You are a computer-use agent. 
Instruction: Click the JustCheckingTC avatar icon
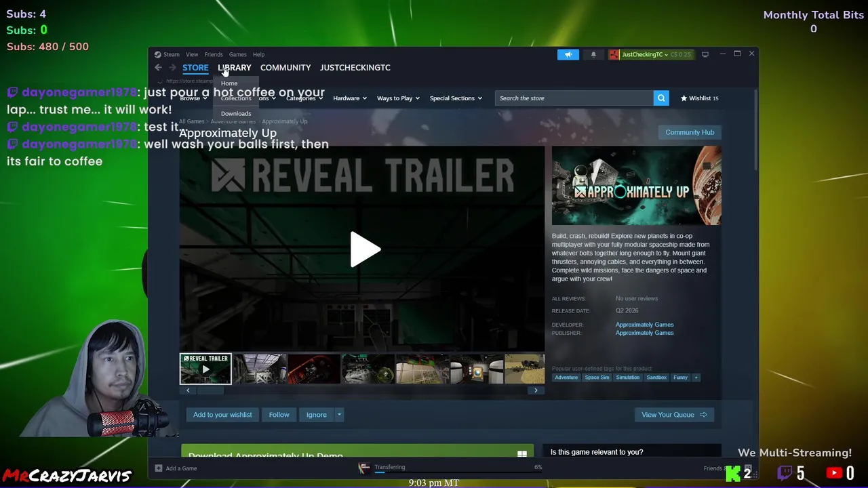614,54
